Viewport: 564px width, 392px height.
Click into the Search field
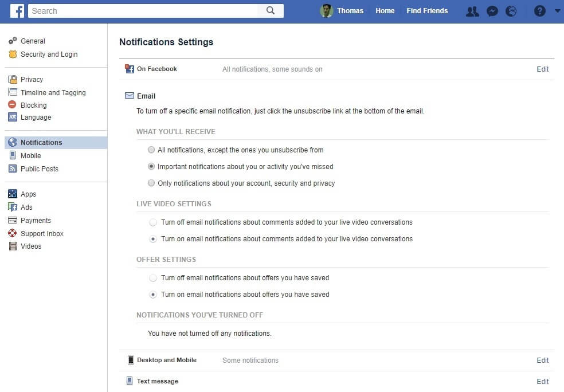[143, 11]
